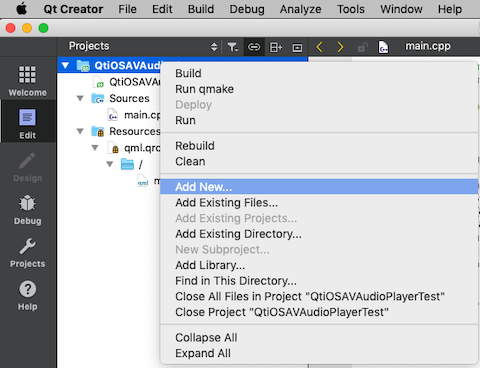Screen dimensions: 480x368
Task: Select the / prefix folder item
Action: click(x=132, y=164)
